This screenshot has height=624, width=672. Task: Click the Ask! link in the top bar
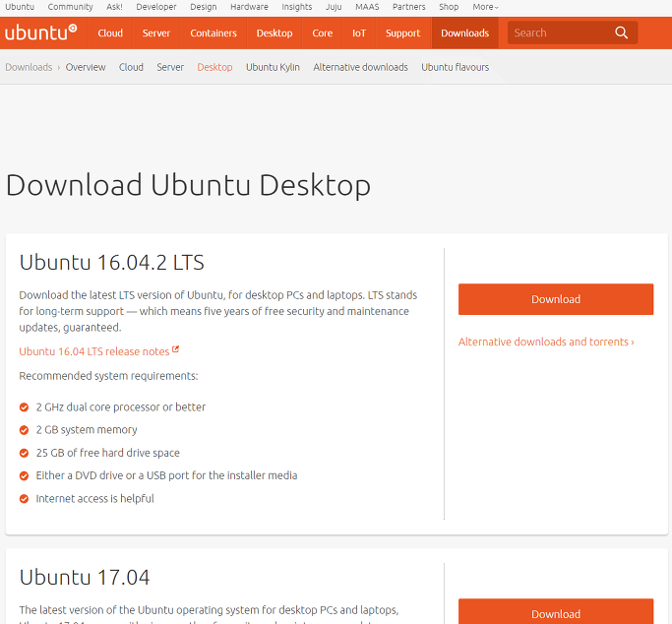(x=114, y=7)
